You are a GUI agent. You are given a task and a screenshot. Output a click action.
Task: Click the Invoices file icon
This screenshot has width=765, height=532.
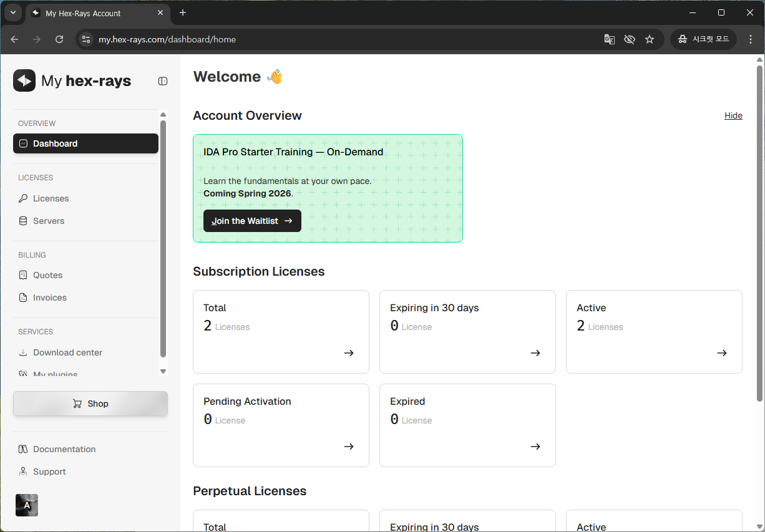tap(23, 297)
